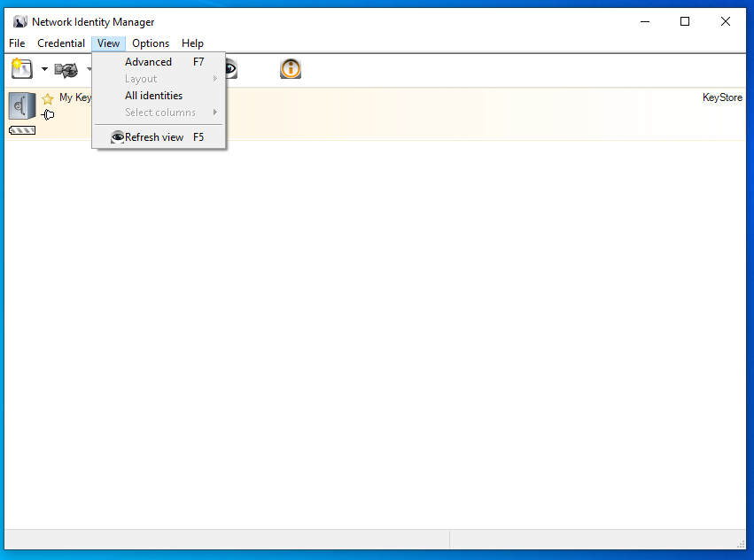Toggle the default identity star icon
This screenshot has width=754, height=560.
point(48,98)
